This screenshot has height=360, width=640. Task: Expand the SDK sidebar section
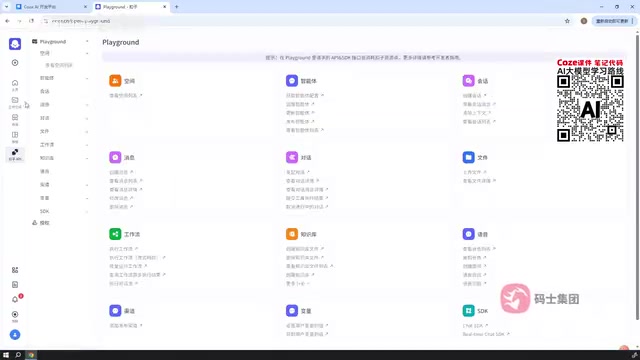(87, 211)
